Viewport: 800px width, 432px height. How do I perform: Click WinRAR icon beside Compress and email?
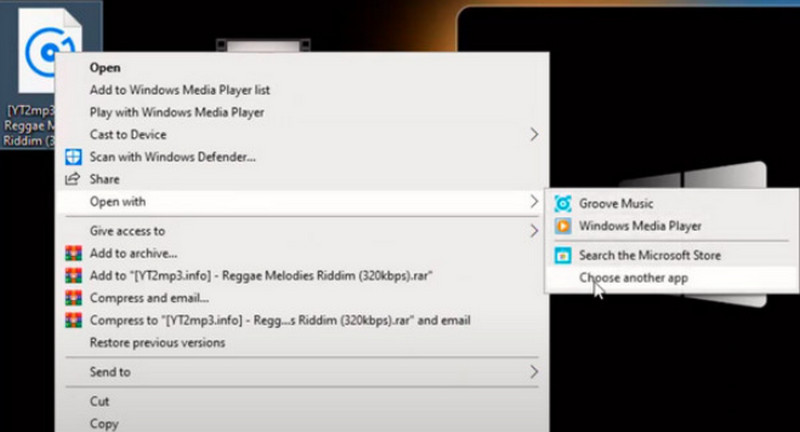[73, 298]
